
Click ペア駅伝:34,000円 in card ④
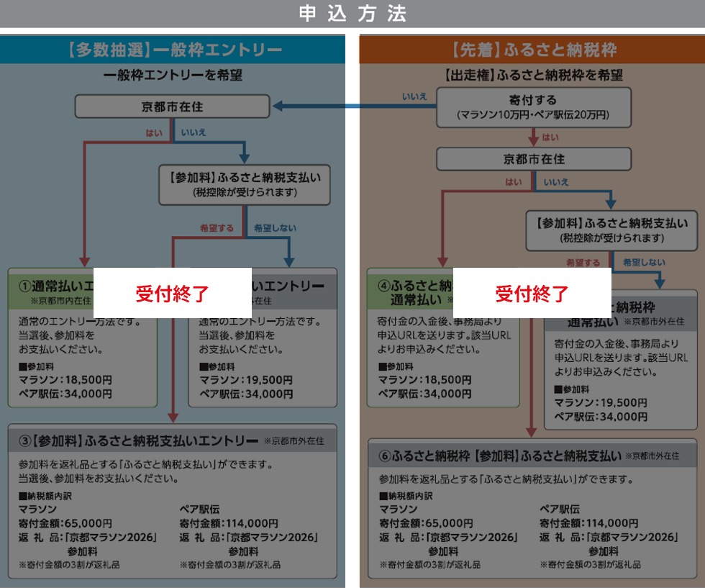tap(425, 394)
